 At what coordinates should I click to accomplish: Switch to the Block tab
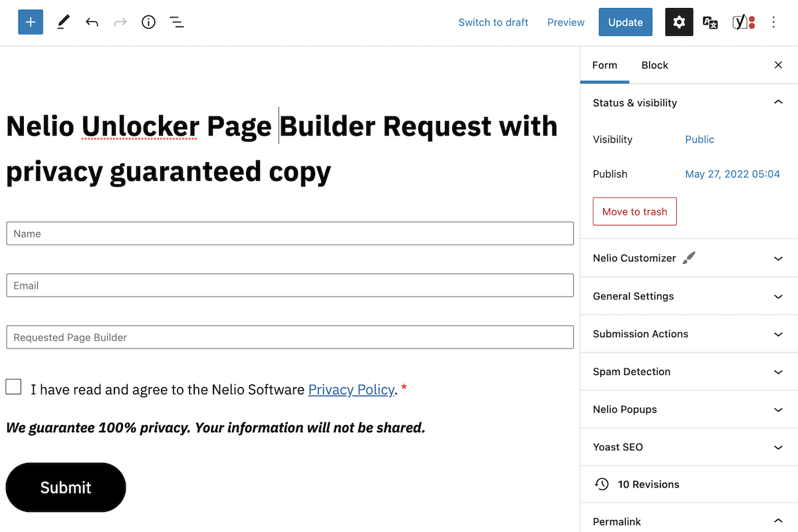654,65
